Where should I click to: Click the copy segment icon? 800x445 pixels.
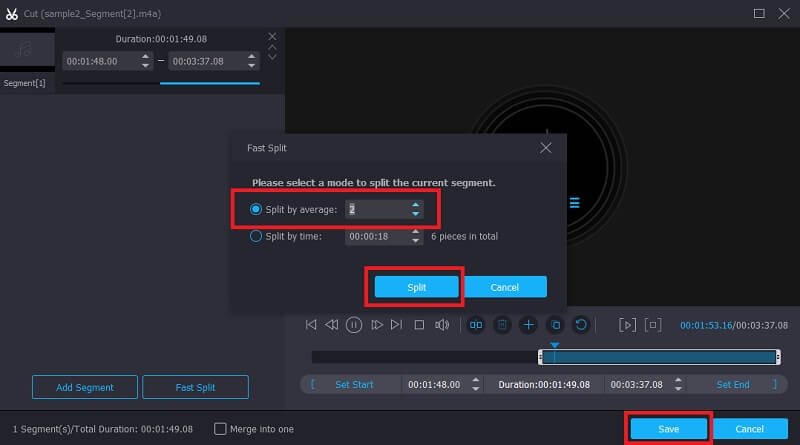point(555,325)
